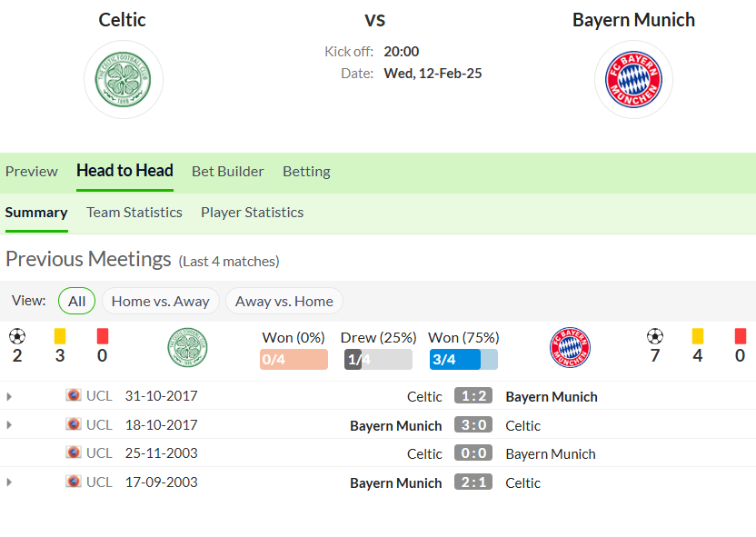Expand the 17-09-2003 match row
This screenshot has height=537, width=756.
(x=9, y=482)
